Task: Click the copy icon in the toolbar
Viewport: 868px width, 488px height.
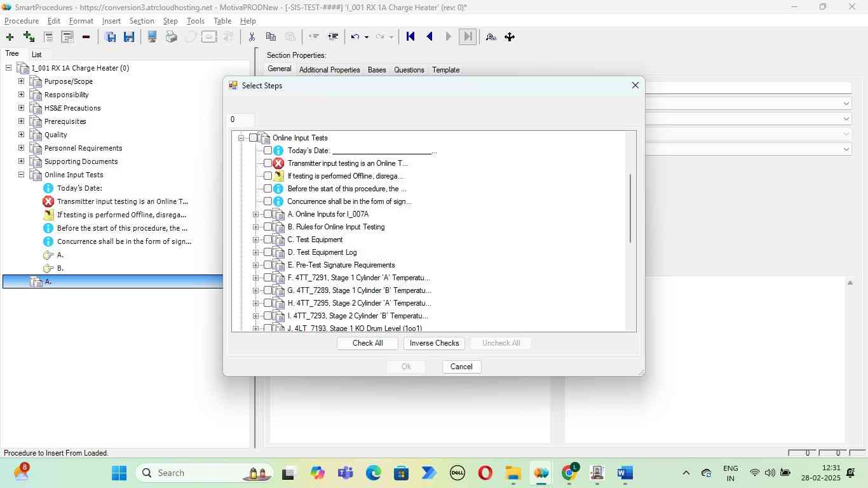Action: point(271,37)
